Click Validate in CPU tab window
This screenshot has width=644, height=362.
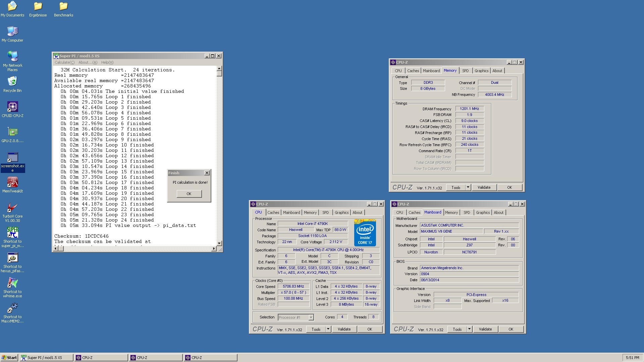tap(344, 329)
